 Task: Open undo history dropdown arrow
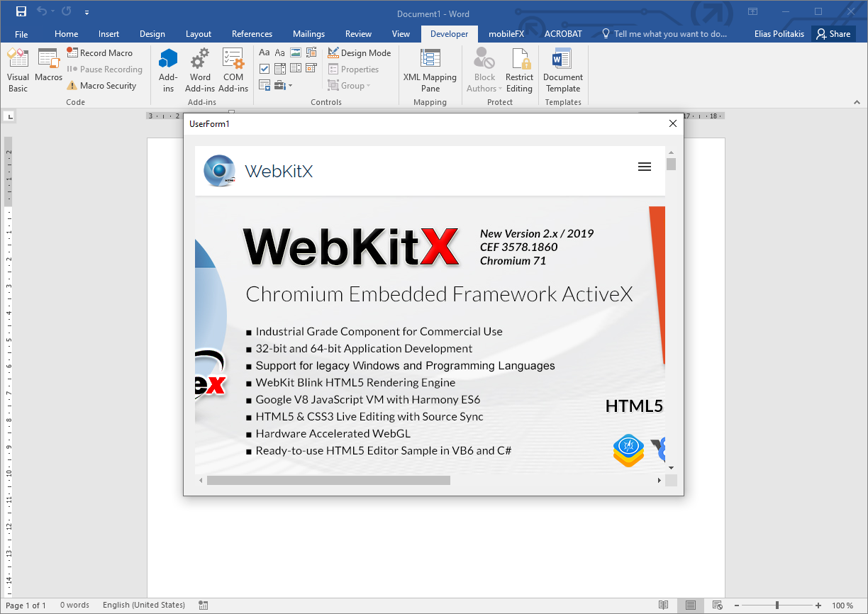(53, 12)
